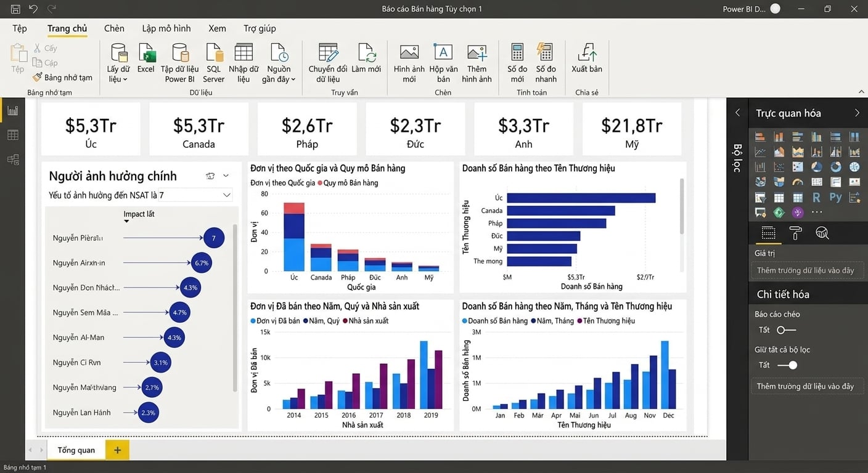Create Số đo nhanh quick measure

click(x=546, y=63)
